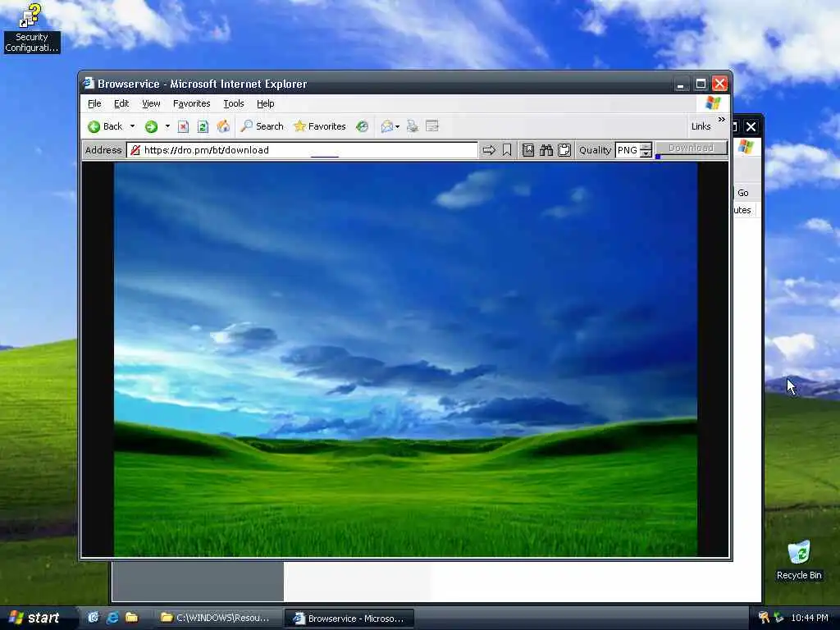The width and height of the screenshot is (840, 630).
Task: Click the network connection tray icon
Action: pyautogui.click(x=778, y=618)
